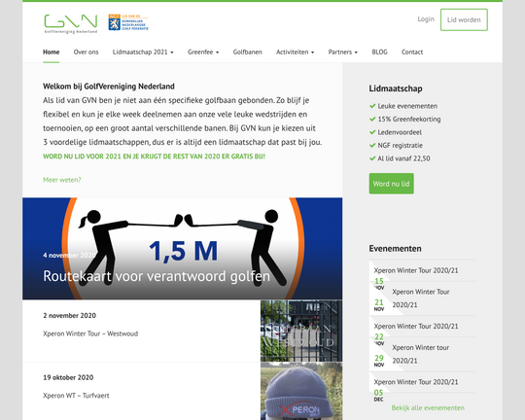Image resolution: width=525 pixels, height=420 pixels.
Task: Select the Contact menu item
Action: (x=412, y=52)
